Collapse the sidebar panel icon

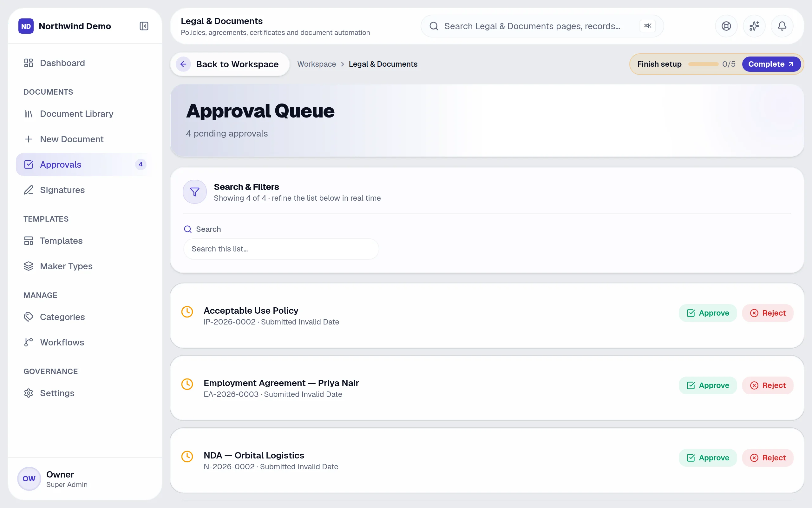pyautogui.click(x=144, y=26)
